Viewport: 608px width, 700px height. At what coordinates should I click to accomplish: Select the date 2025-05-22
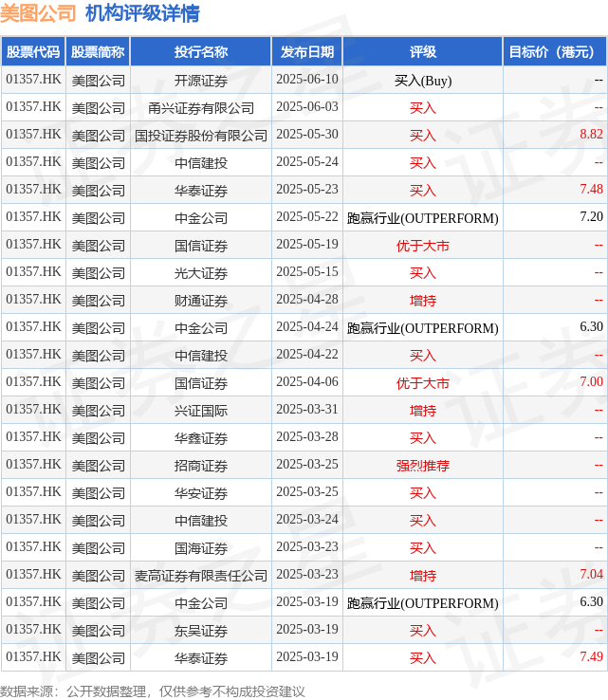pyautogui.click(x=307, y=216)
